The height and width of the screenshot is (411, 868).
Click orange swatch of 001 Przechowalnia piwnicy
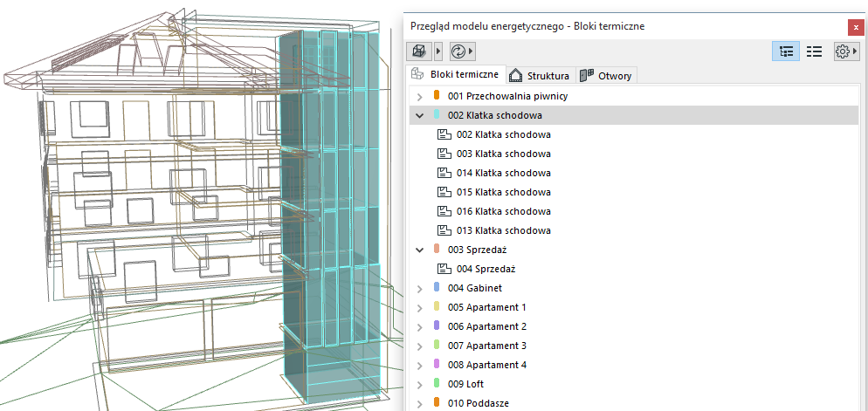(437, 95)
